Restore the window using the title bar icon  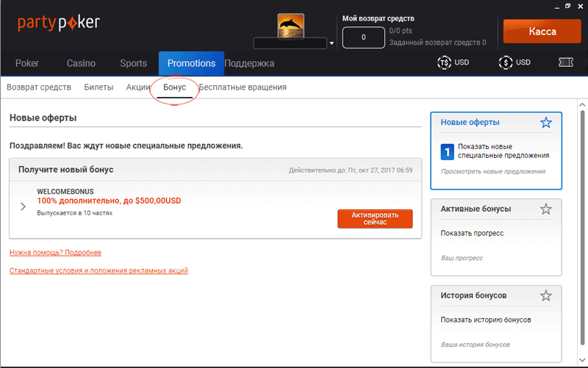567,5
